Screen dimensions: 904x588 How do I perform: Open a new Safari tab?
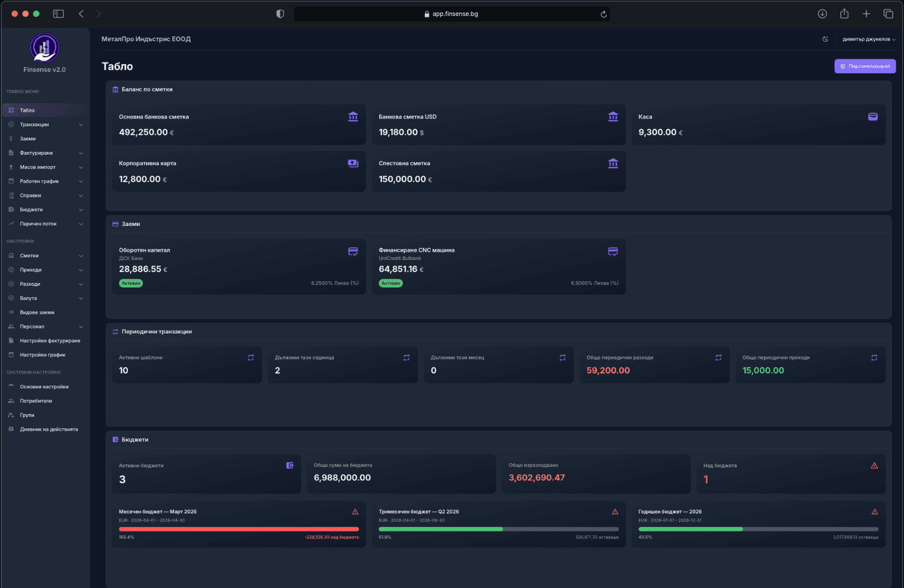tap(866, 14)
